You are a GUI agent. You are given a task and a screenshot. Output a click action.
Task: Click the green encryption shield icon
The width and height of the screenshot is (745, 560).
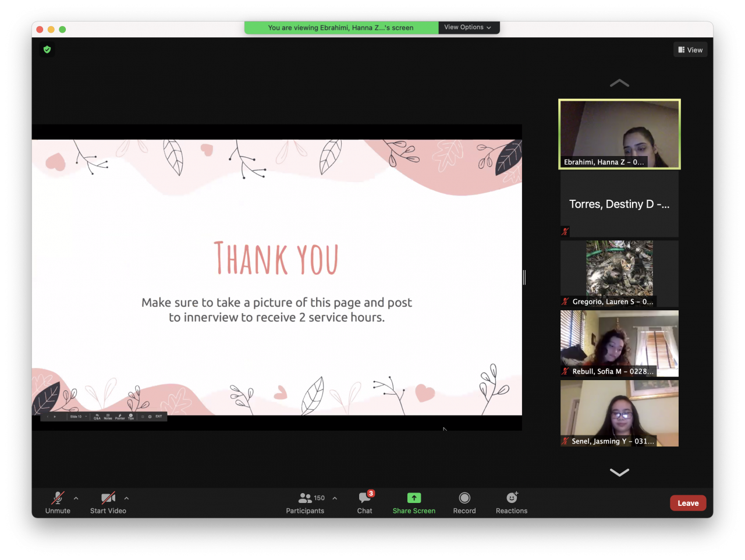click(47, 50)
